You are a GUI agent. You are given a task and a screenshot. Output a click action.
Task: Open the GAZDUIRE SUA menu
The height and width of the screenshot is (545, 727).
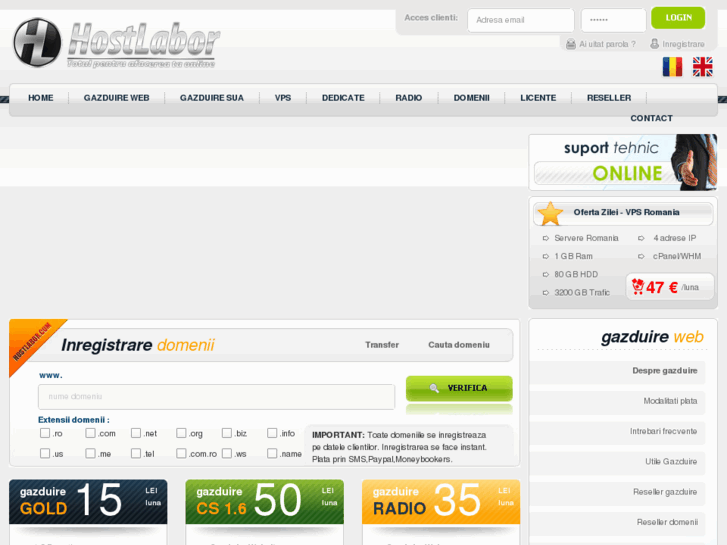pyautogui.click(x=212, y=98)
